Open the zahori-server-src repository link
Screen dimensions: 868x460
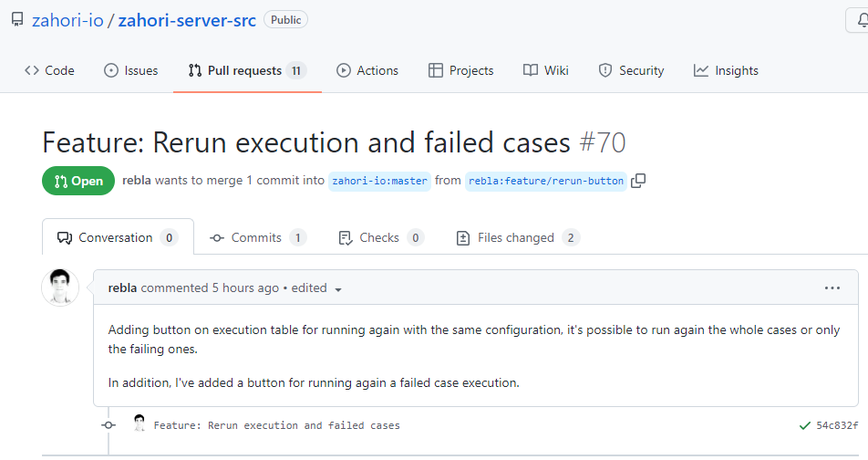(187, 20)
